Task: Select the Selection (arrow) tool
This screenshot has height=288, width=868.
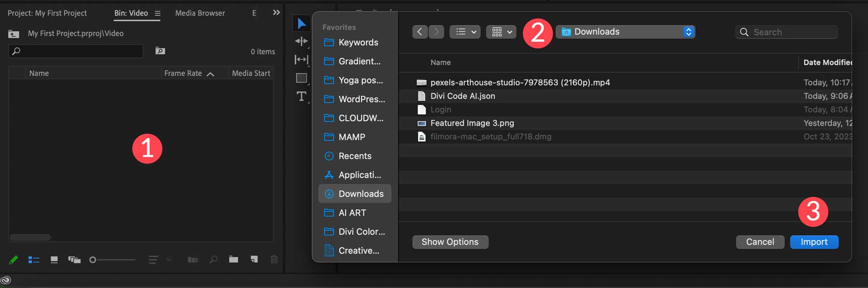Action: (x=301, y=23)
